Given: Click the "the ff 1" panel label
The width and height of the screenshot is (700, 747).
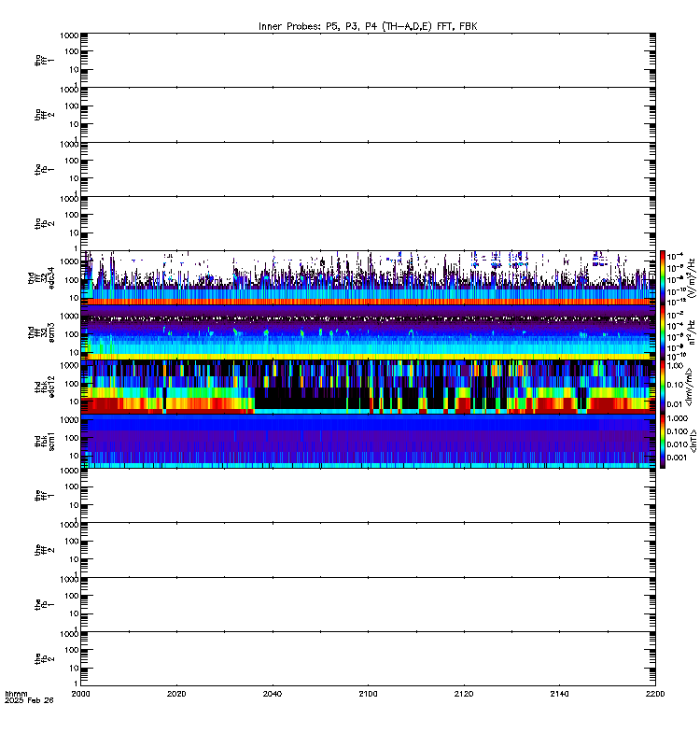Looking at the screenshot, I should click(x=44, y=496).
